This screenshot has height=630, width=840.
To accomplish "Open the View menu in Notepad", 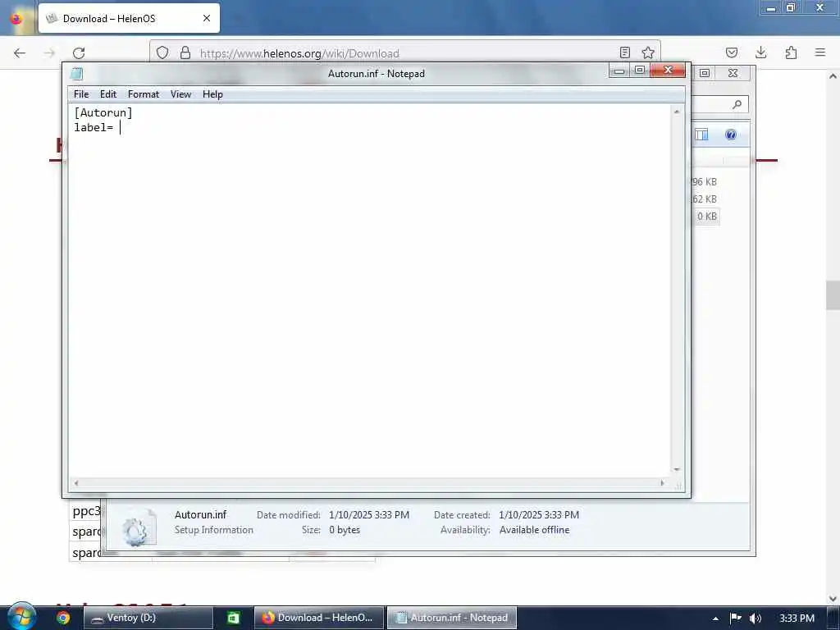I will tap(180, 94).
